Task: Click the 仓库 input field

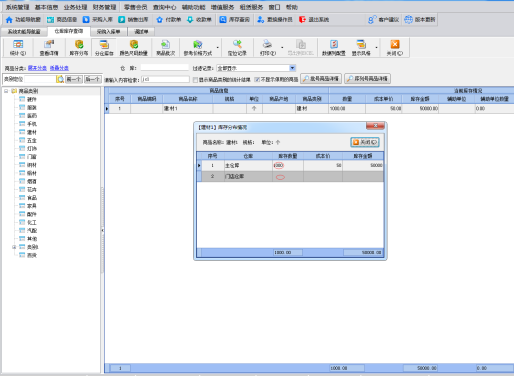Action: pos(164,68)
